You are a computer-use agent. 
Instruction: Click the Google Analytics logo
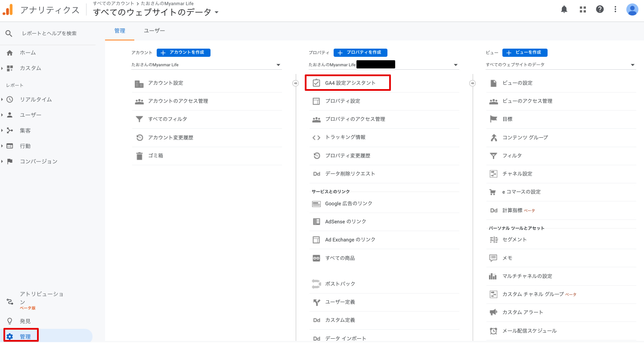point(8,10)
